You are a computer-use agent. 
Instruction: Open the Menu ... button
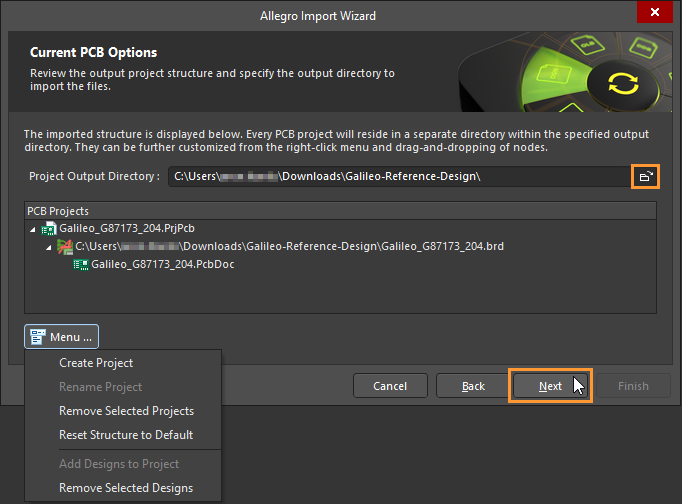pyautogui.click(x=61, y=337)
